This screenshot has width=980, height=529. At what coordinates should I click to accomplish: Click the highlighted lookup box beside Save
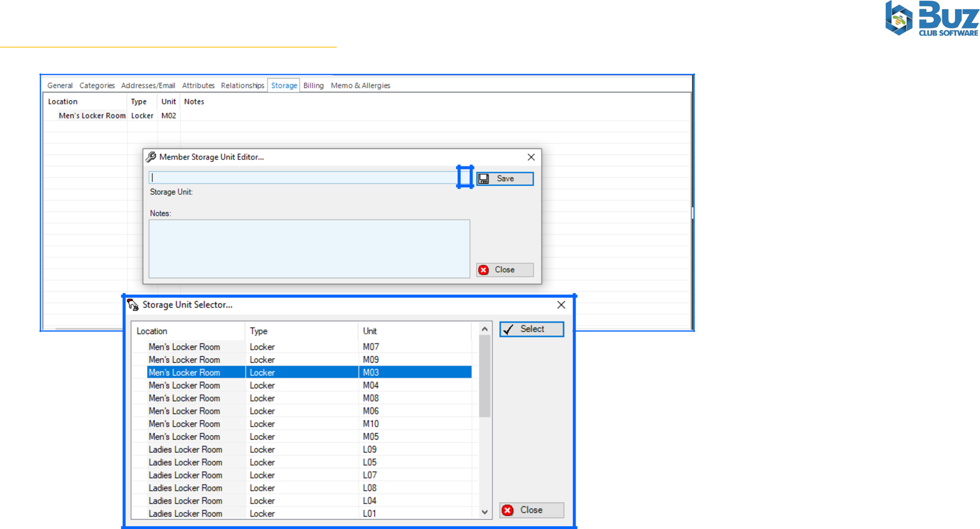point(465,177)
